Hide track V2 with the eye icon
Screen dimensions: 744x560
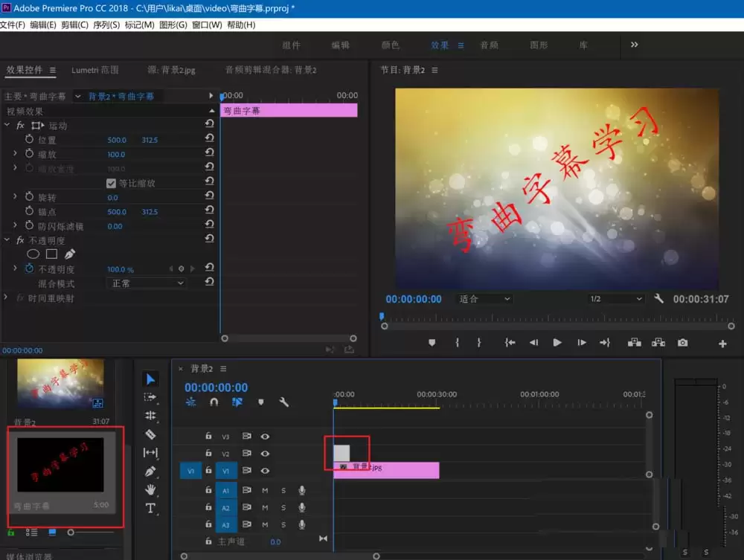click(265, 454)
